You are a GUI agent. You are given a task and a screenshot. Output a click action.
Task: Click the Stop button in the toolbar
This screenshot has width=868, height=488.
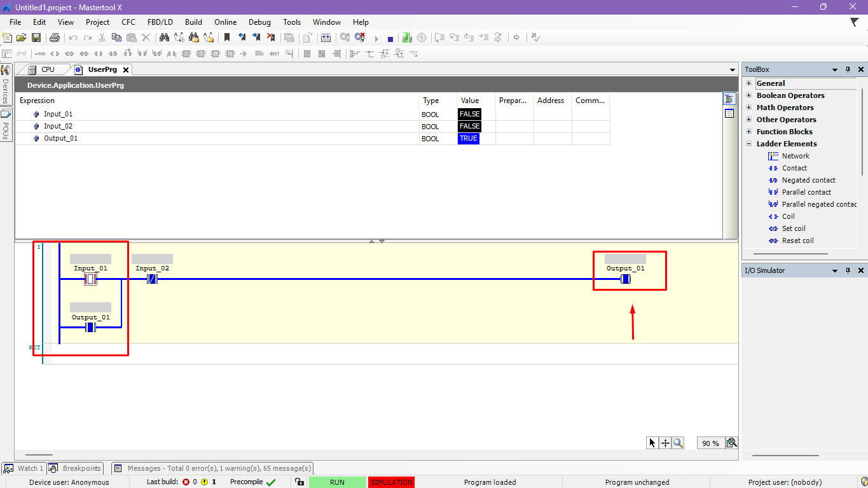(390, 39)
